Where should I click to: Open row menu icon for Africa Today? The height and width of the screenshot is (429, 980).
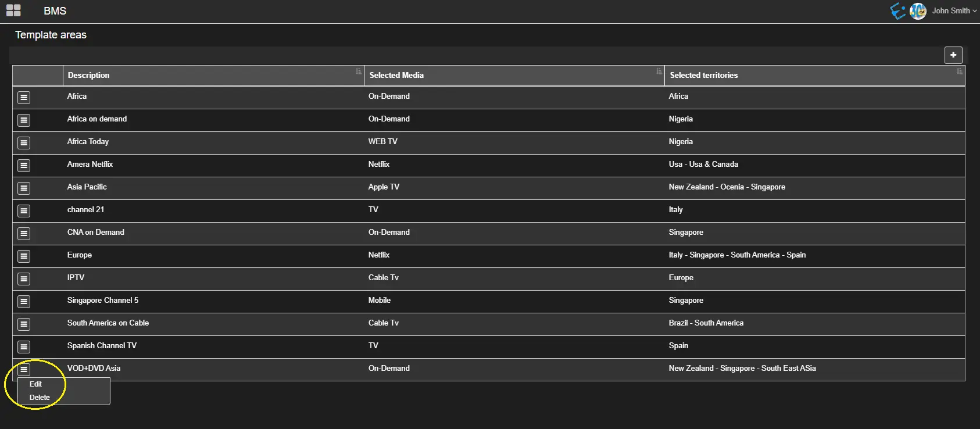(x=24, y=143)
